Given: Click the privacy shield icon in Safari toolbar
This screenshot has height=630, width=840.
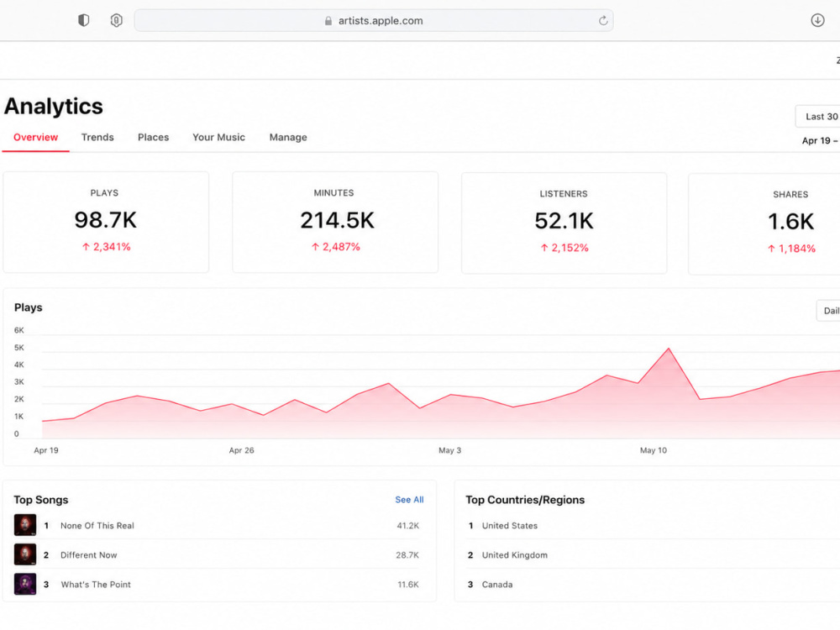Looking at the screenshot, I should point(83,20).
